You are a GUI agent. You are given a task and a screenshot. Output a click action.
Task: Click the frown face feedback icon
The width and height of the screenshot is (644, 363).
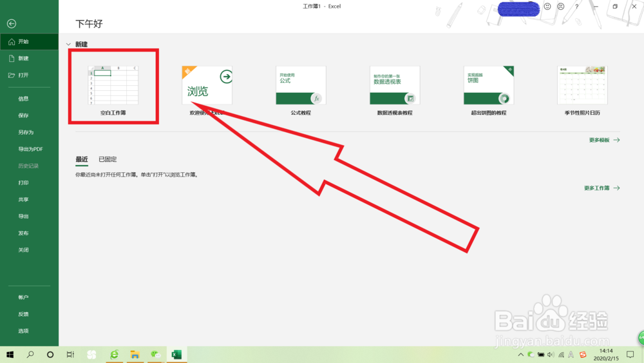click(561, 6)
